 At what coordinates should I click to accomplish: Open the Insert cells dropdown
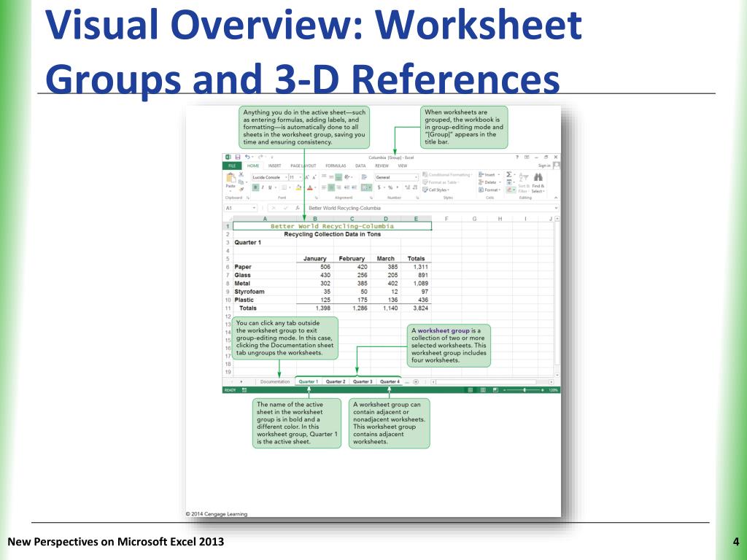[489, 175]
